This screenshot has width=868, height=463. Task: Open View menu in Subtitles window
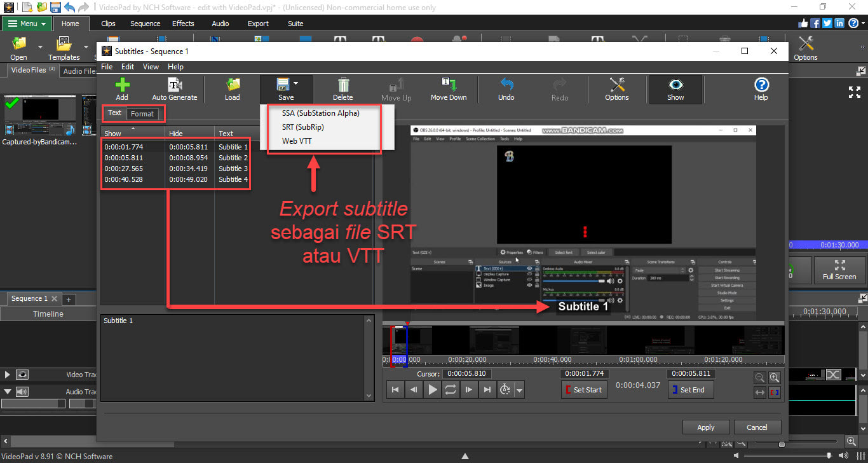tap(151, 67)
